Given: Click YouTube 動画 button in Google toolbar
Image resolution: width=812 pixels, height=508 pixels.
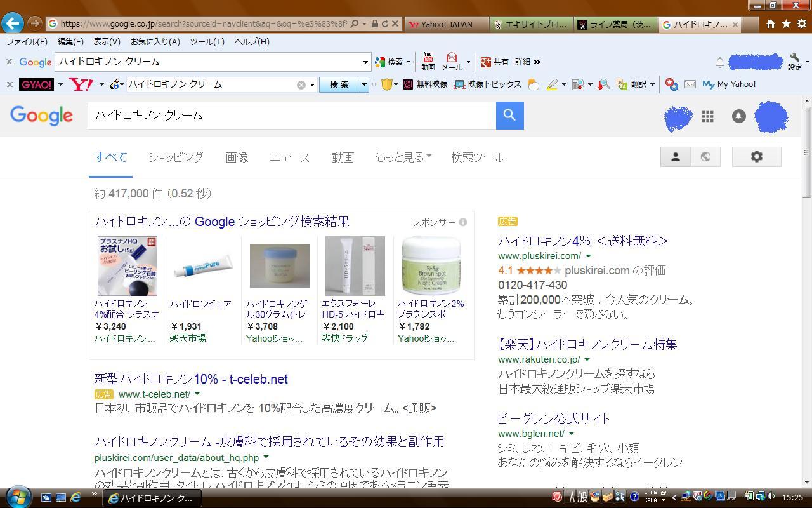Looking at the screenshot, I should tap(428, 62).
